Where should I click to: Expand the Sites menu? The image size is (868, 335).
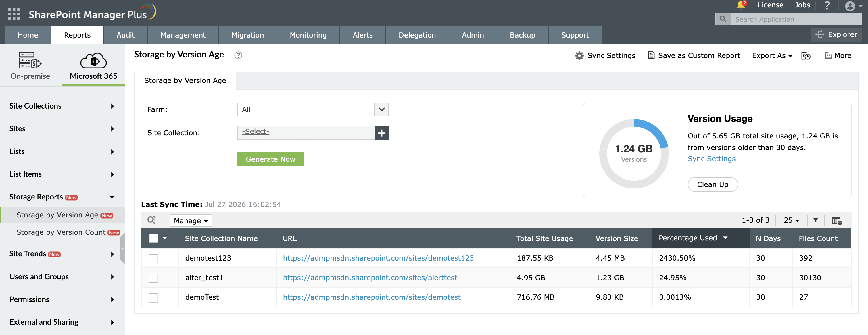[x=62, y=129]
